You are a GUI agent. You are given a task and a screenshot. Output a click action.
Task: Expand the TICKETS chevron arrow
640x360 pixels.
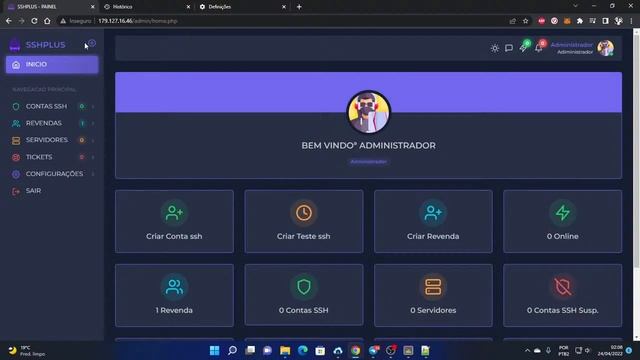(x=93, y=157)
